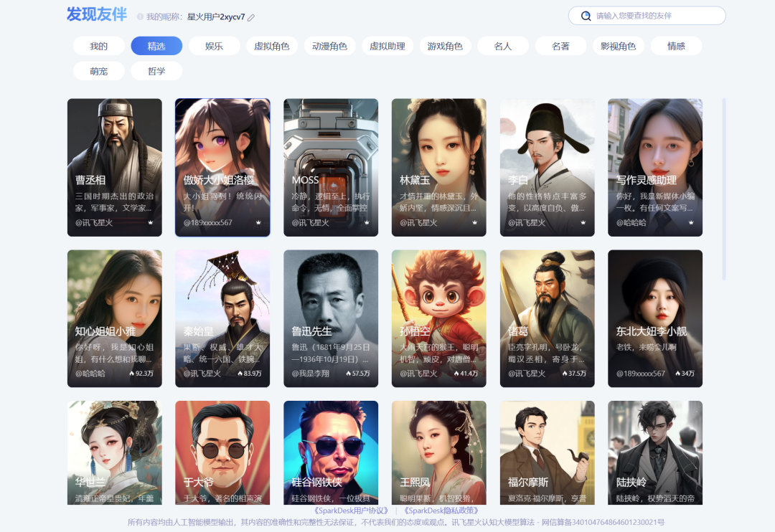Click the nickname text 星火用户2xycv7
This screenshot has width=775, height=532.
(x=216, y=16)
